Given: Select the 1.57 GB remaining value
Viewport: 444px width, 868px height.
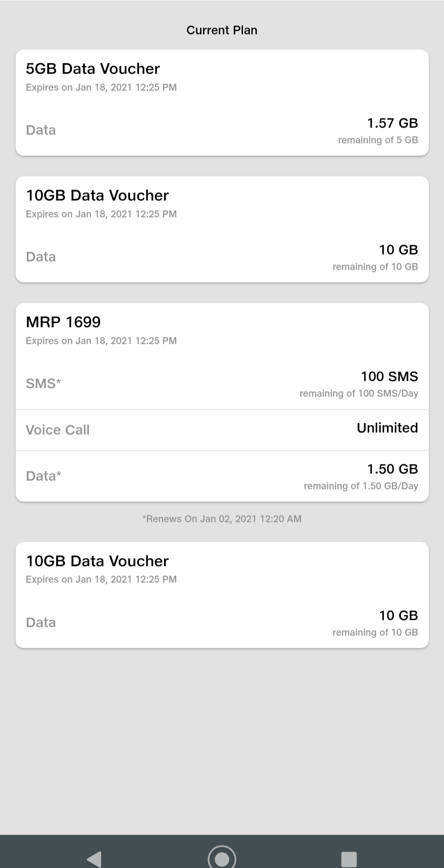Looking at the screenshot, I should point(392,123).
